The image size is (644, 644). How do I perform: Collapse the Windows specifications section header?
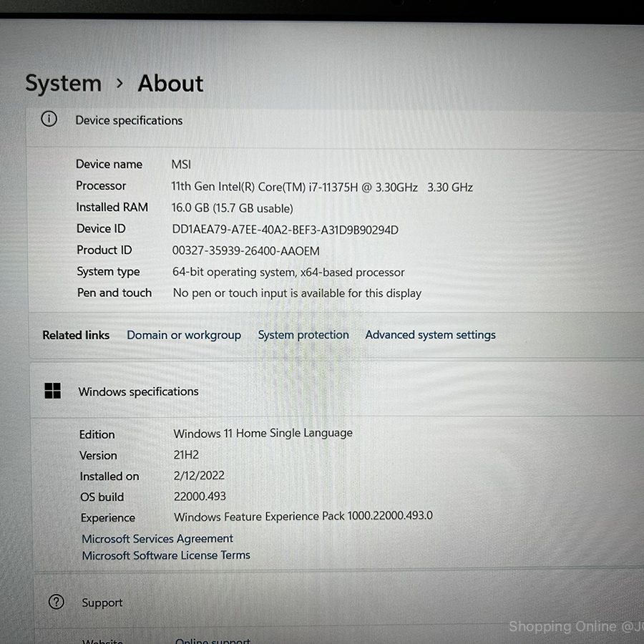coord(337,390)
